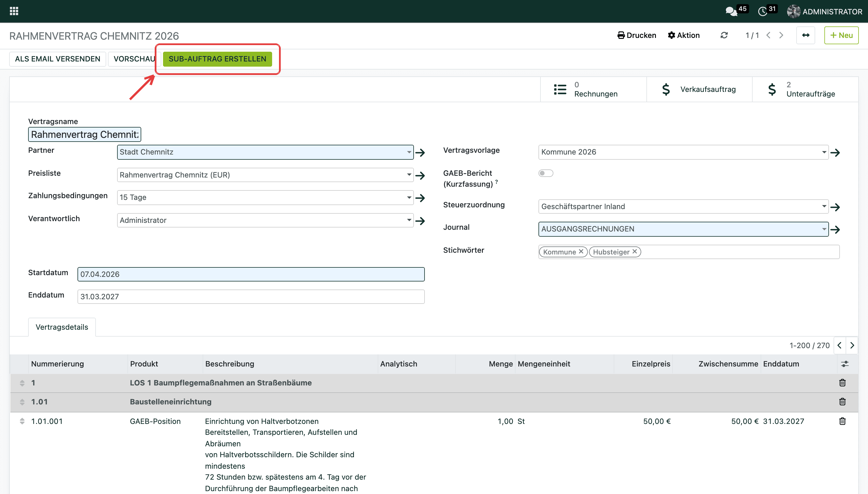Open external link arrow next to Partner
The width and height of the screenshot is (868, 494).
(420, 152)
